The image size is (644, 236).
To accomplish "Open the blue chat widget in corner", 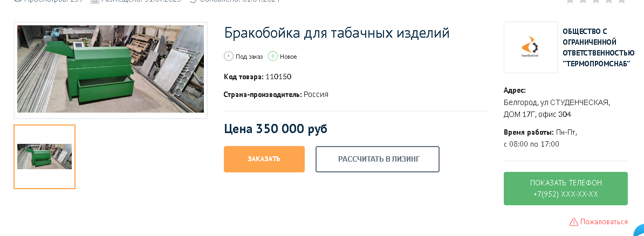I will coord(639,231).
